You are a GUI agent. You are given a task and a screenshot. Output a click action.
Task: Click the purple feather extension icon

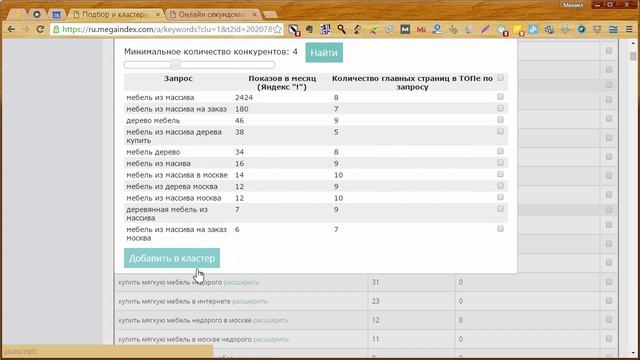coord(485,29)
